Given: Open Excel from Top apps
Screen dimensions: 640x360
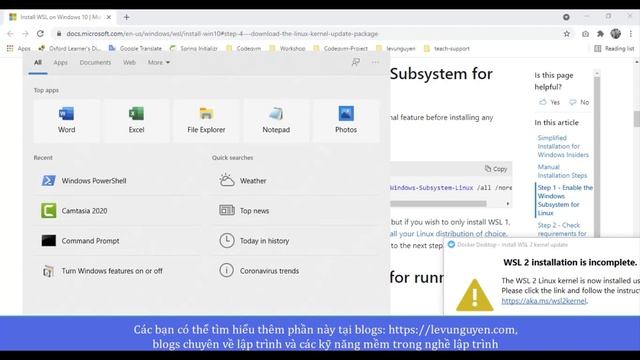Looking at the screenshot, I should pos(136,120).
